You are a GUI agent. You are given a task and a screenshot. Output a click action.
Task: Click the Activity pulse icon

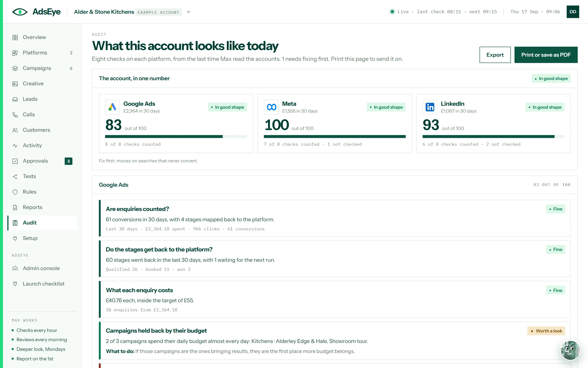[x=15, y=145]
